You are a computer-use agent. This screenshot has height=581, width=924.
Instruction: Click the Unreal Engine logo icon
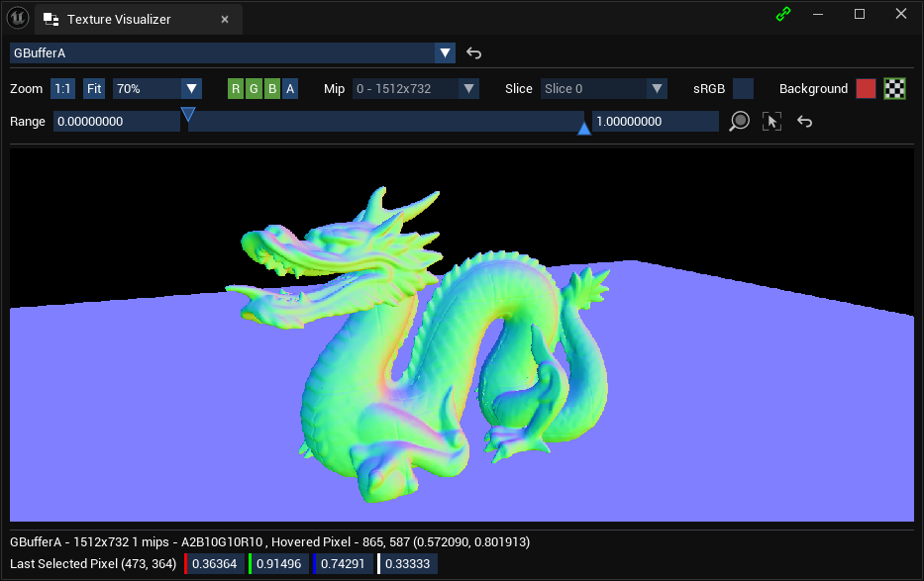(x=18, y=18)
